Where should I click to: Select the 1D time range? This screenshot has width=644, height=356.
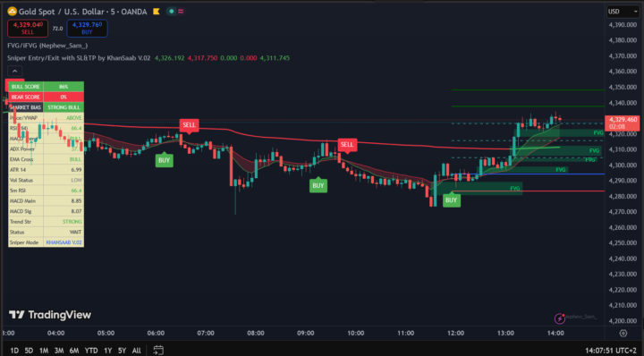click(14, 351)
